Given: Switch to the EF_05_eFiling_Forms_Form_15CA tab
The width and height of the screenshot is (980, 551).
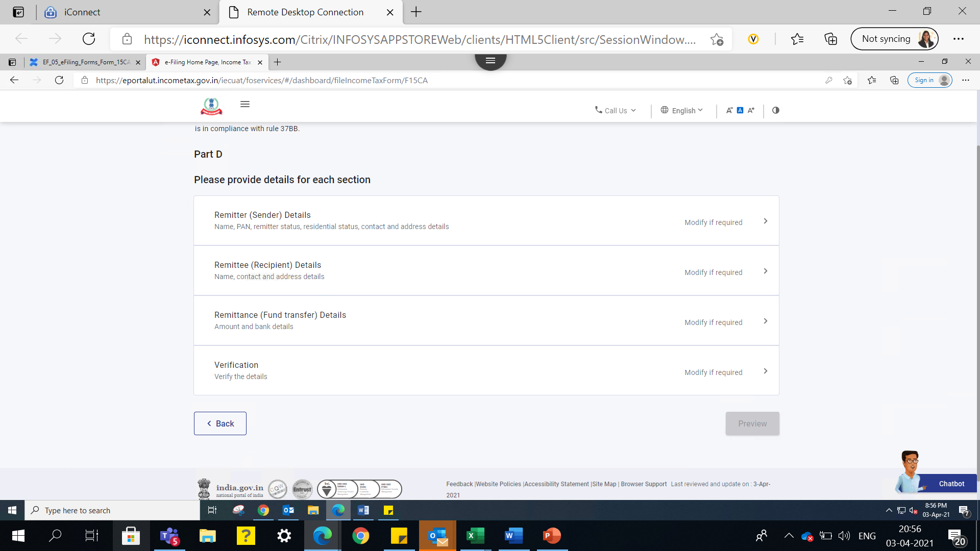Looking at the screenshot, I should click(x=86, y=62).
